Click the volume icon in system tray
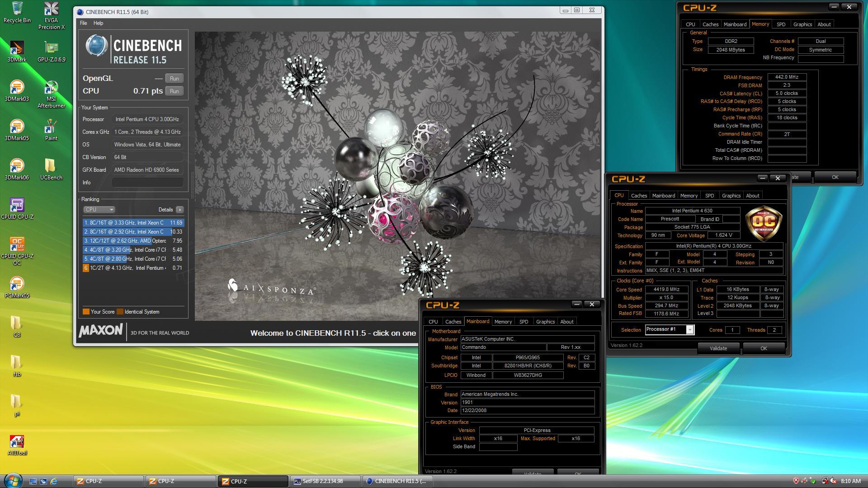Image resolution: width=868 pixels, height=488 pixels. (832, 481)
